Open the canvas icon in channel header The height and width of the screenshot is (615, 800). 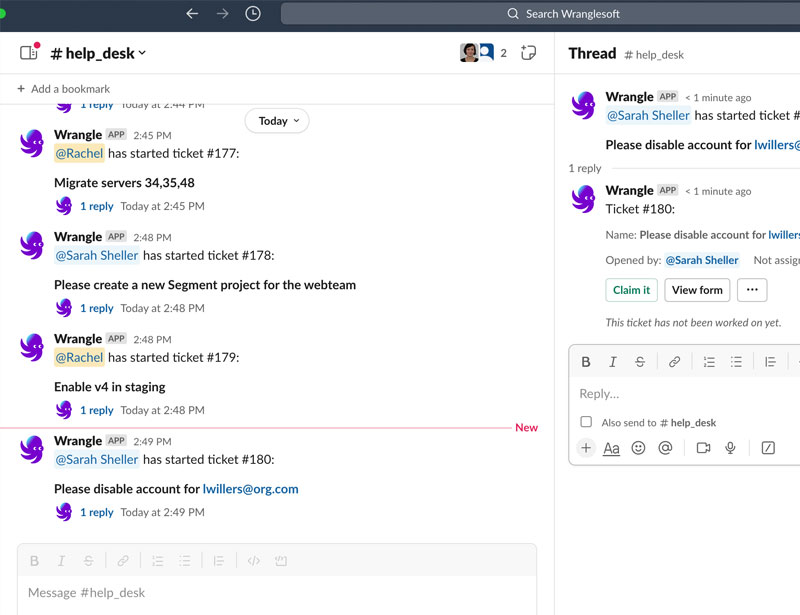[528, 53]
